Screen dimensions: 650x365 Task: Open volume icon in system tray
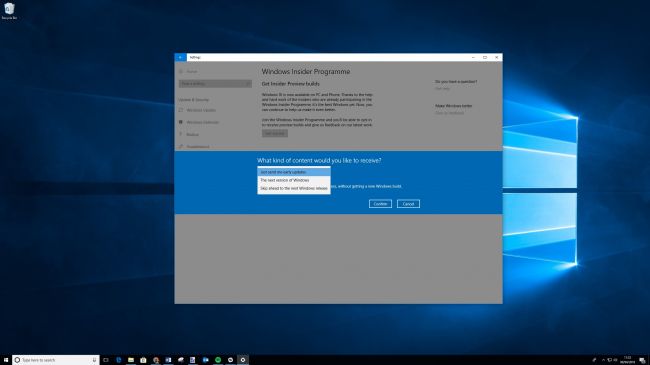pyautogui.click(x=616, y=360)
